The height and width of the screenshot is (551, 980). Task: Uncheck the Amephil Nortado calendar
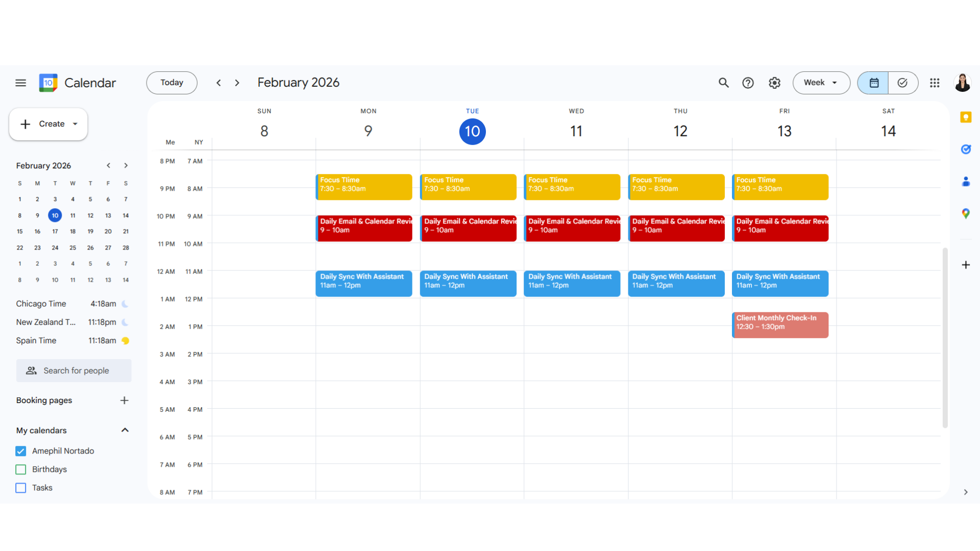tap(21, 451)
